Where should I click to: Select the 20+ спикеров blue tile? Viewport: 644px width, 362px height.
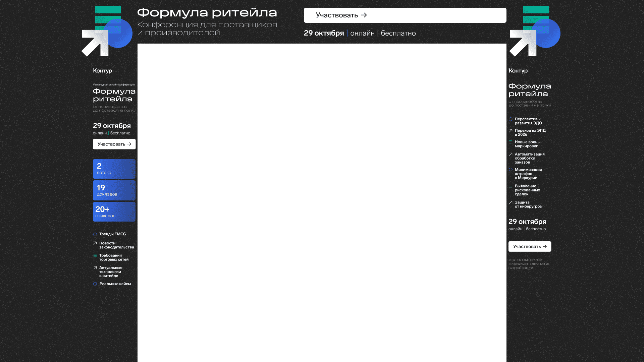click(x=114, y=212)
